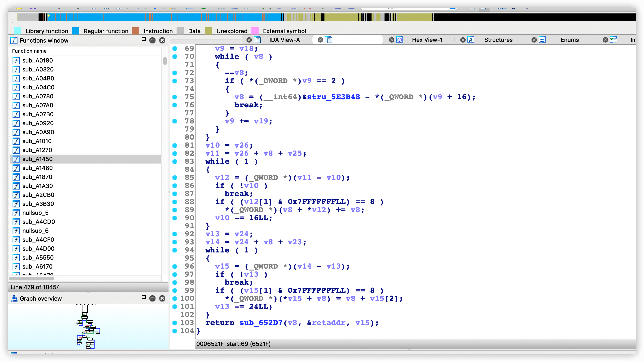644x362 pixels.
Task: Select the active unlabeled pseudocode tab
Action: point(348,40)
